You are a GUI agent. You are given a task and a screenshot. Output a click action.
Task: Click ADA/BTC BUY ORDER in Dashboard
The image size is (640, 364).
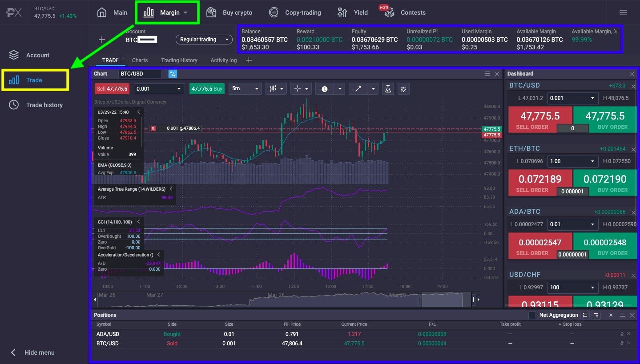pos(605,246)
